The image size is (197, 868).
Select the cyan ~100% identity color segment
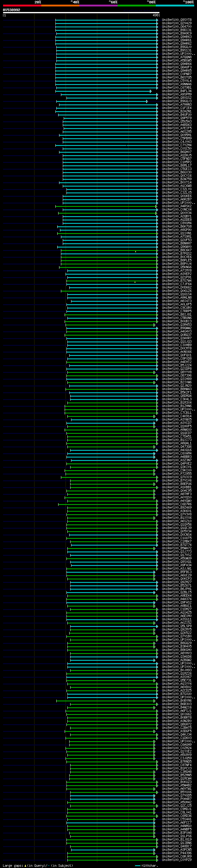pyautogui.click(x=175, y=6)
